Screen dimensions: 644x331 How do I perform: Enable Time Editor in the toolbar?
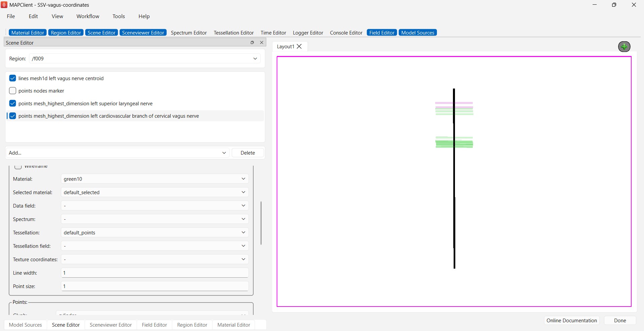[x=273, y=33]
